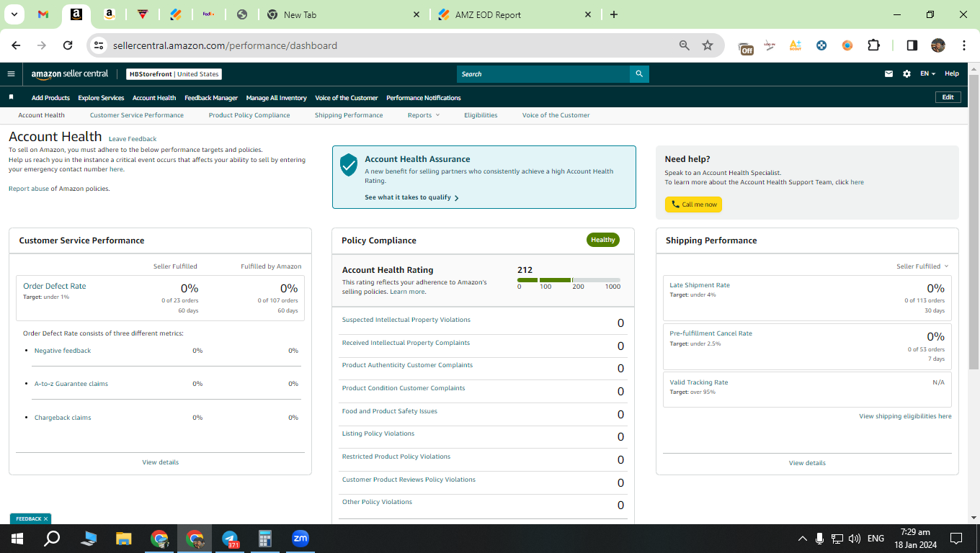Open the Voice of the Customer sub-tab
Viewport: 980px width, 553px height.
coord(556,115)
